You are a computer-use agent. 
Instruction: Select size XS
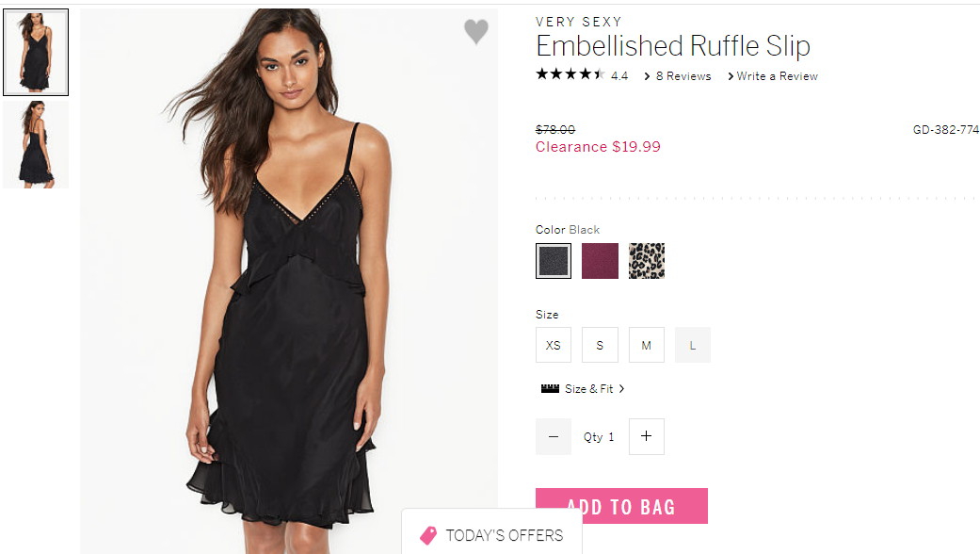point(554,345)
